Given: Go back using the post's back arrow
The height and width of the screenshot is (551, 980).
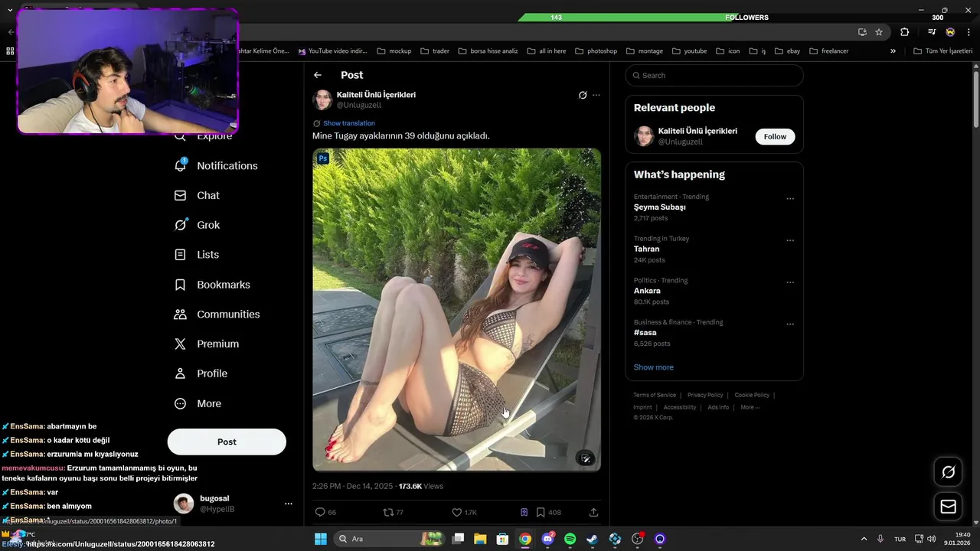Looking at the screenshot, I should click(318, 75).
